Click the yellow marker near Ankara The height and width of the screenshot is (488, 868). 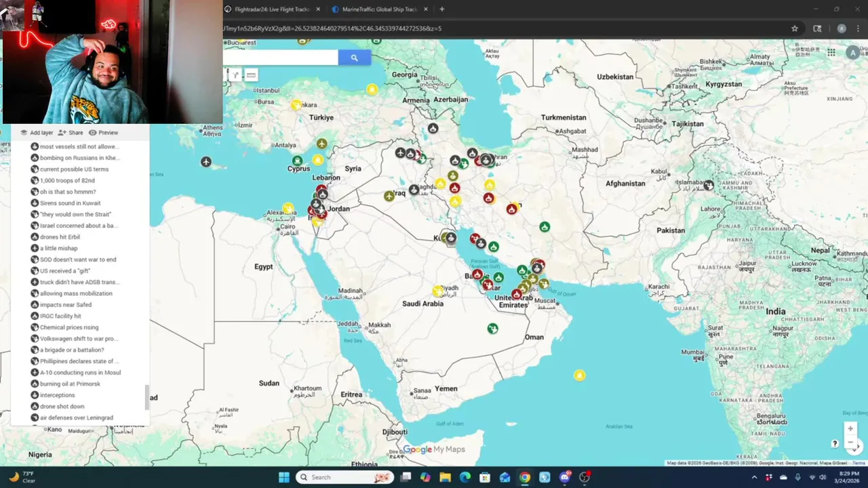[296, 105]
